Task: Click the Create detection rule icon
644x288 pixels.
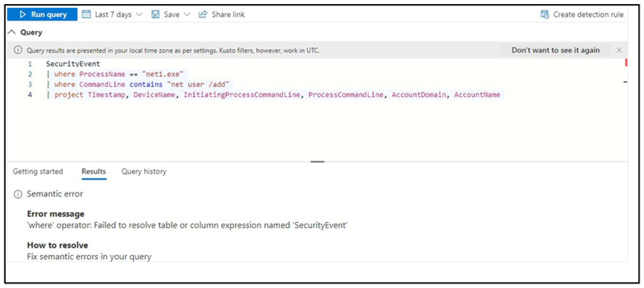Action: coord(545,14)
